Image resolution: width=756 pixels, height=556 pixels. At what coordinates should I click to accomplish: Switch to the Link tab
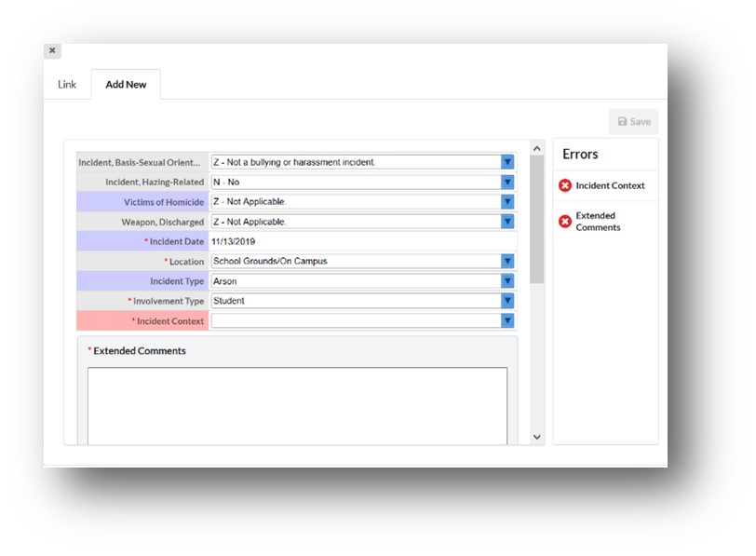67,85
